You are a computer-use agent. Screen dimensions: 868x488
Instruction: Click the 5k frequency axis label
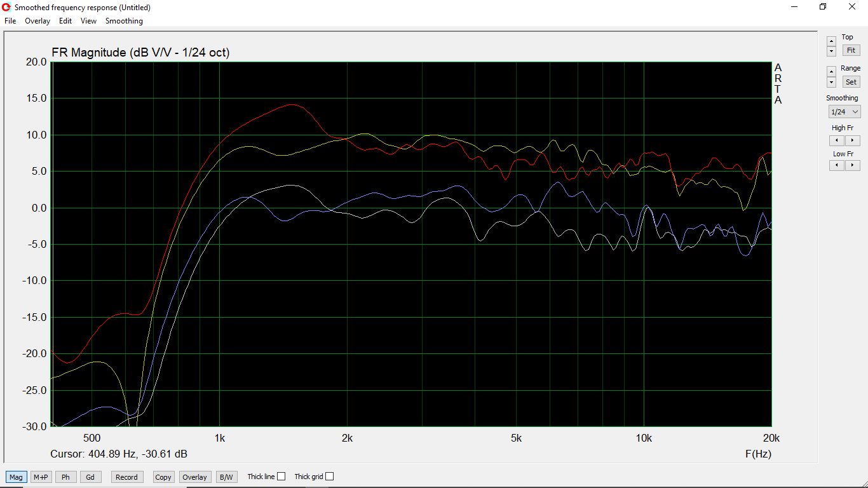click(x=516, y=438)
